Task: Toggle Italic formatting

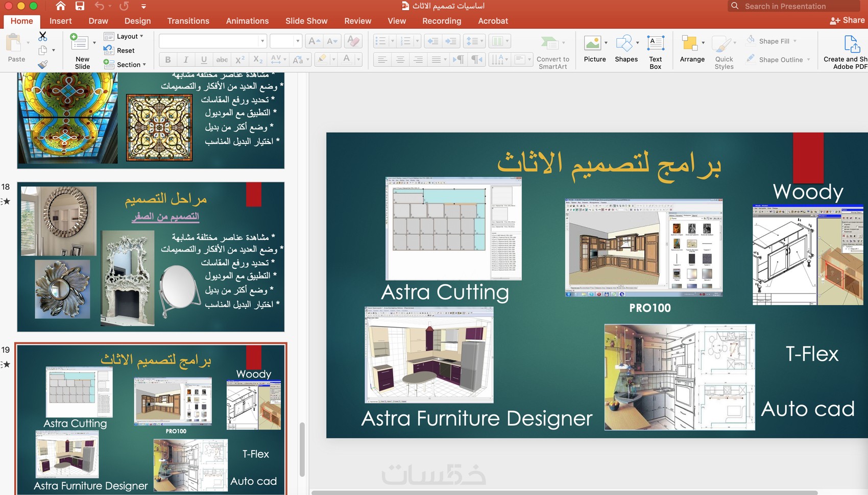Action: 186,60
